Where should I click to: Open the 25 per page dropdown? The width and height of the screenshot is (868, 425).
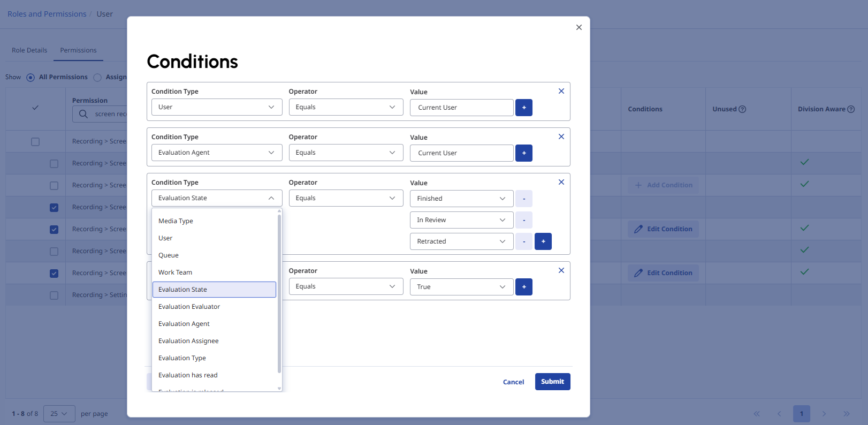[59, 414]
